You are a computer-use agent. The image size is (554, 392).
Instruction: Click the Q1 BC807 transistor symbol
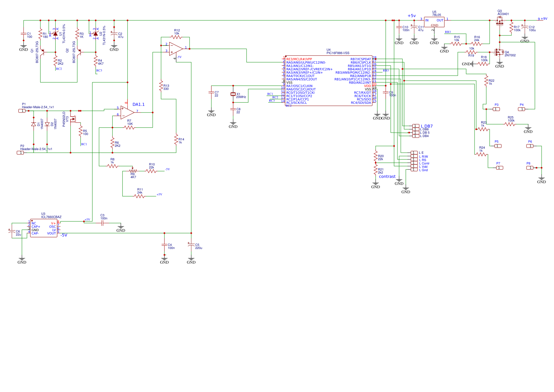[42, 52]
